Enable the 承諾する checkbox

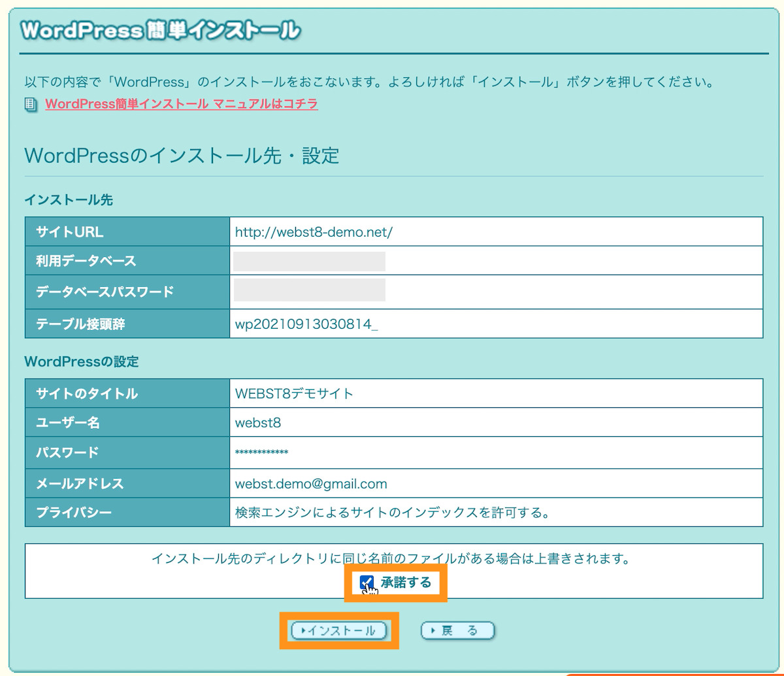(367, 580)
